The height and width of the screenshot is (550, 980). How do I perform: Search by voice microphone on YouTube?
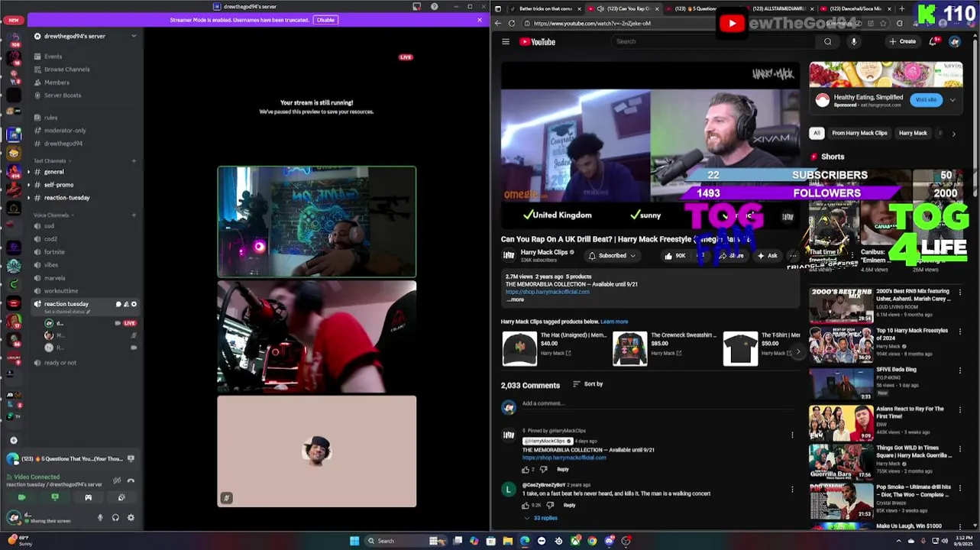[854, 41]
